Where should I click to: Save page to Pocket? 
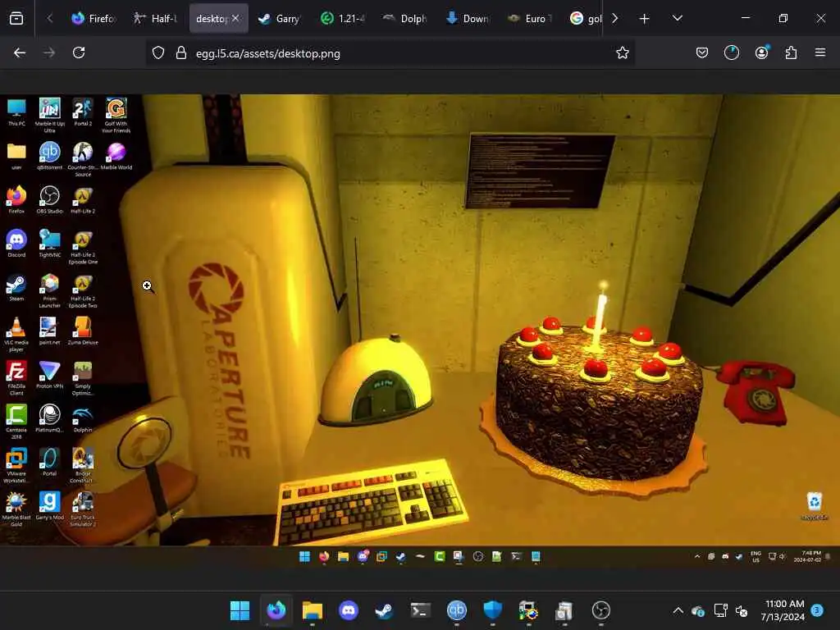tap(702, 53)
